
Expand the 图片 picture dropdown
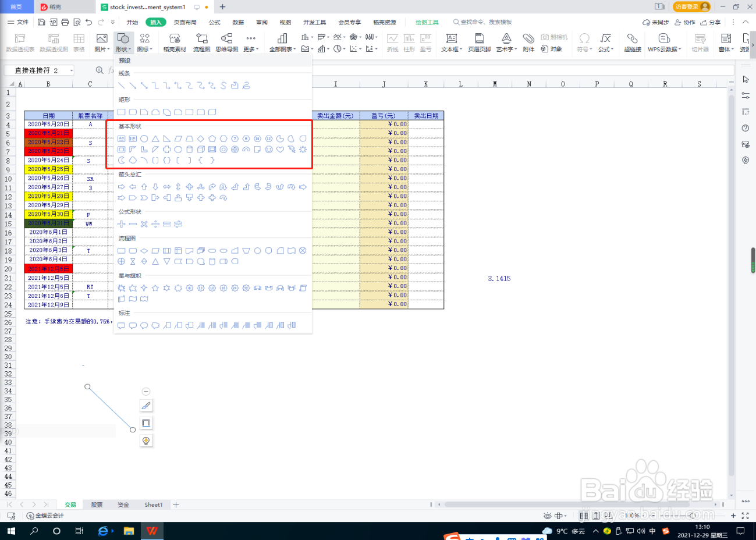(102, 43)
